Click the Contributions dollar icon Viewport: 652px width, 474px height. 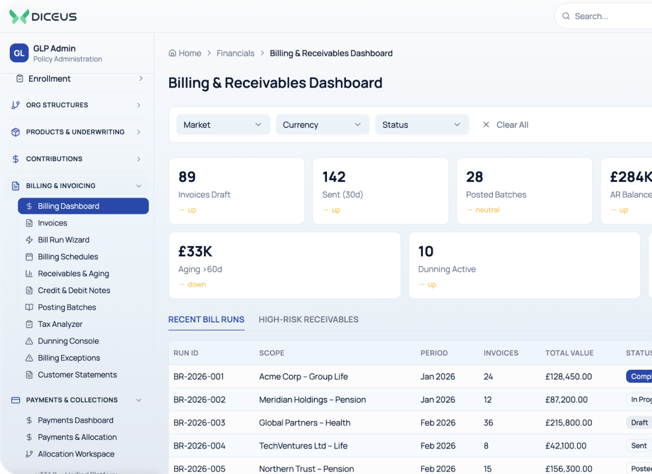(15, 159)
